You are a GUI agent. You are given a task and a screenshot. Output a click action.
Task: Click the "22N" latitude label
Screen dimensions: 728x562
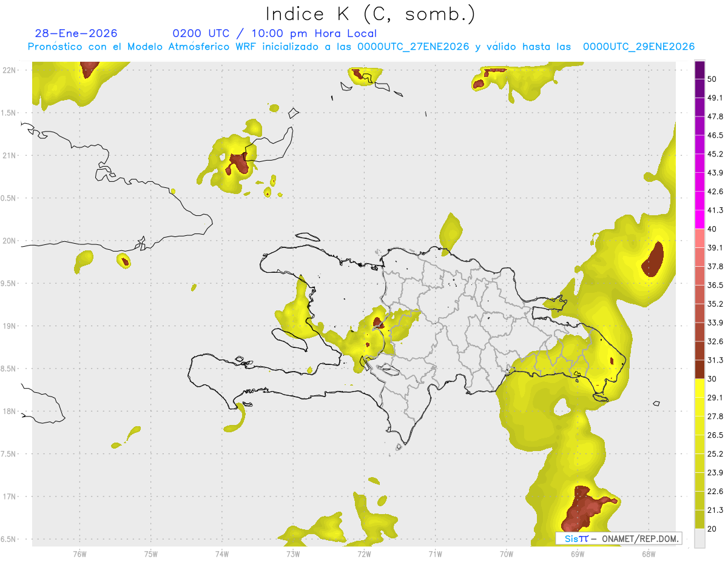pos(9,70)
